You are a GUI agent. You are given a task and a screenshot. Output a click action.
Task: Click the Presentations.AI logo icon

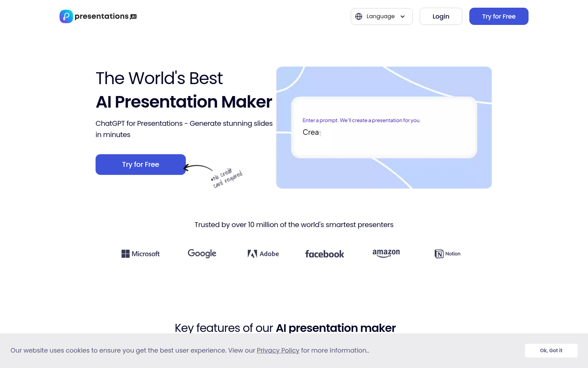click(66, 16)
